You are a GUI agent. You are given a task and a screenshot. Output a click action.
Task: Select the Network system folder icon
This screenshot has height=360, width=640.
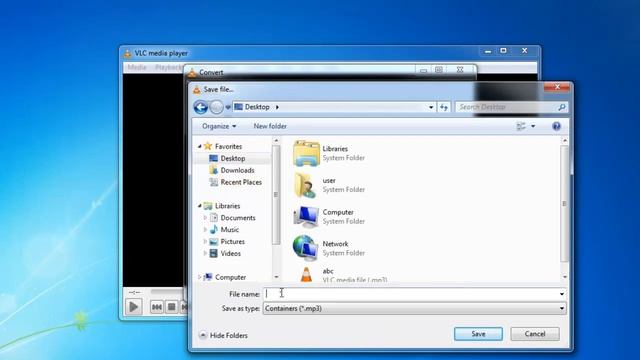305,248
